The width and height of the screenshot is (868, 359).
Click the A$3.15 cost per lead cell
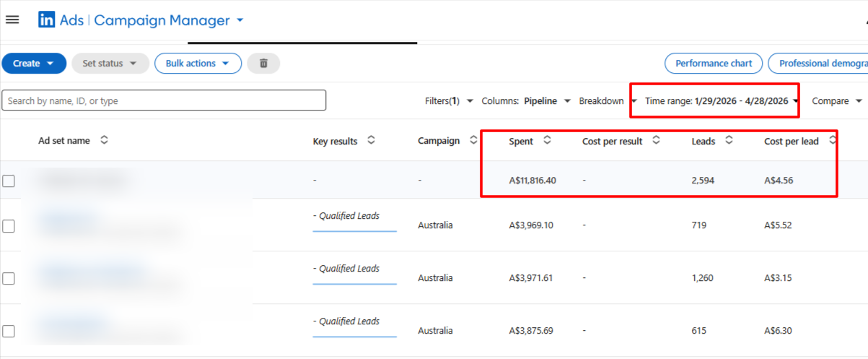coord(778,277)
